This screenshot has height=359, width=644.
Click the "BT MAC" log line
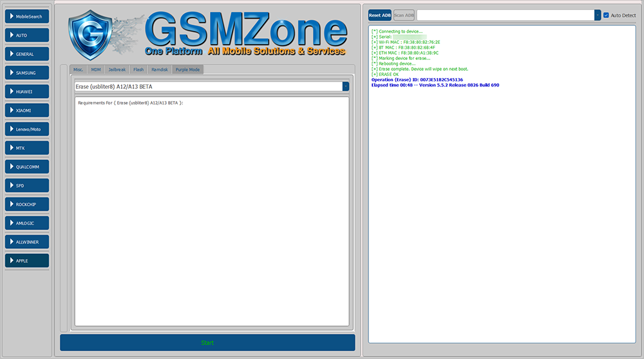click(x=403, y=47)
